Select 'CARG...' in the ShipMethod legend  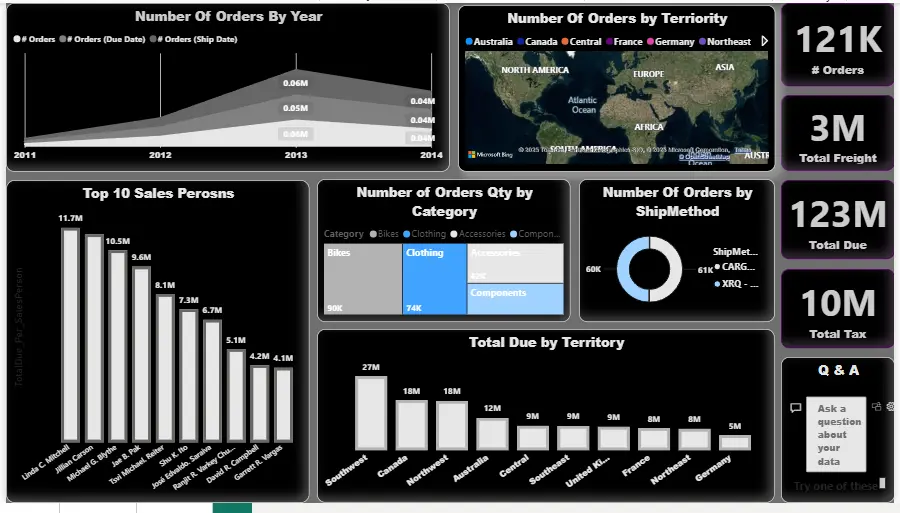click(x=735, y=267)
